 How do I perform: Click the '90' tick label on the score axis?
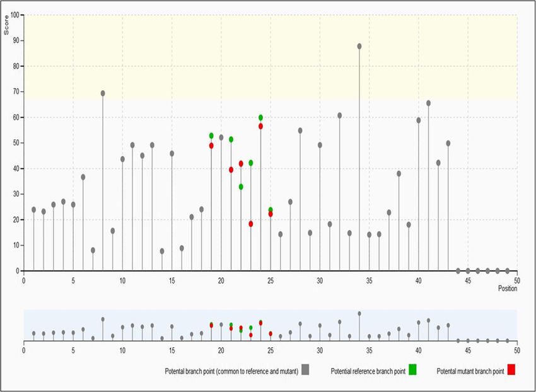pyautogui.click(x=17, y=41)
